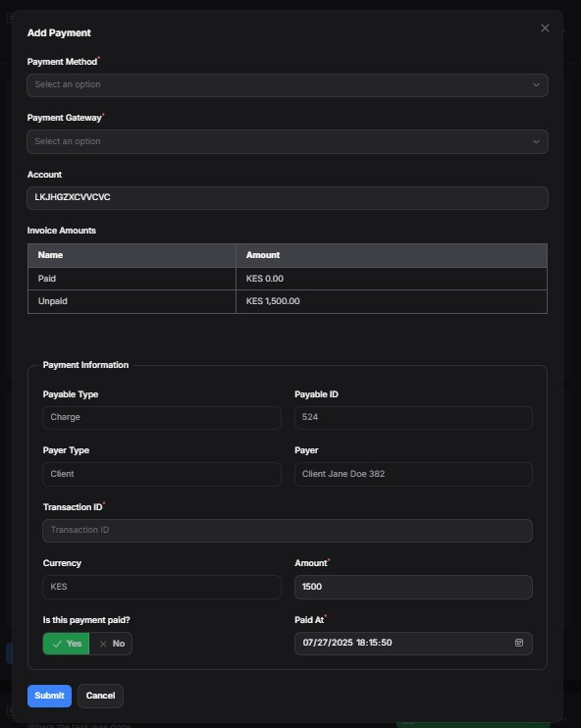Viewport: 581px width, 728px height.
Task: Mark payment as paid with Yes
Action: [66, 644]
